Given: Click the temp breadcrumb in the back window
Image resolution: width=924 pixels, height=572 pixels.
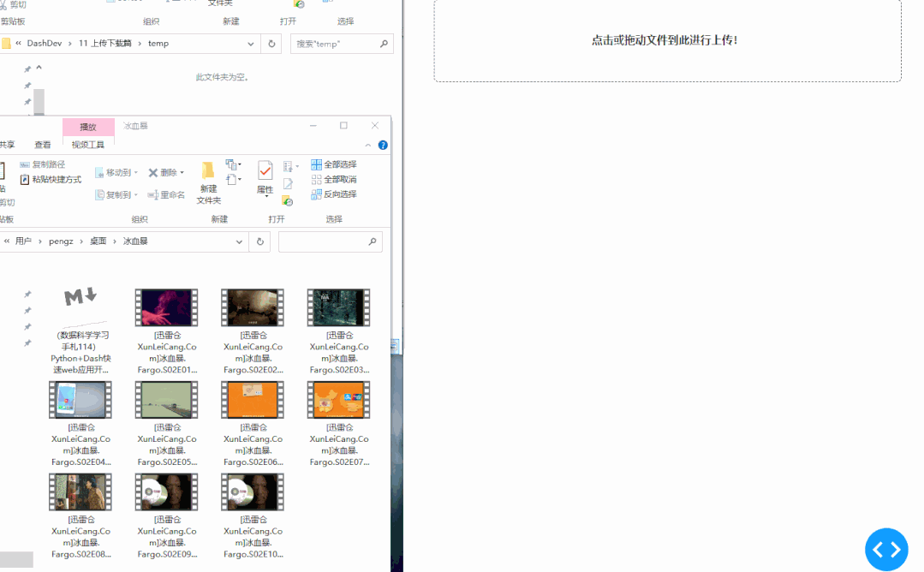Looking at the screenshot, I should click(158, 43).
